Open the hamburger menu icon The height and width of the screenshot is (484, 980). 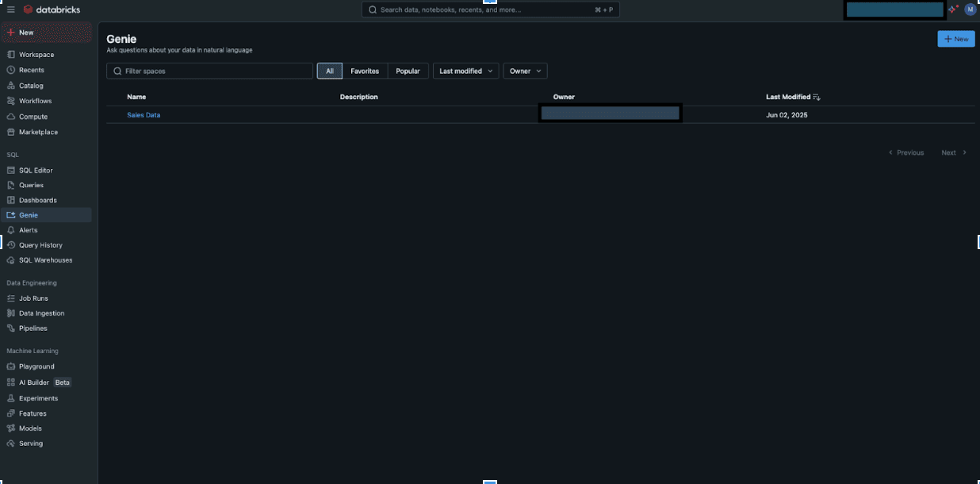pos(11,10)
